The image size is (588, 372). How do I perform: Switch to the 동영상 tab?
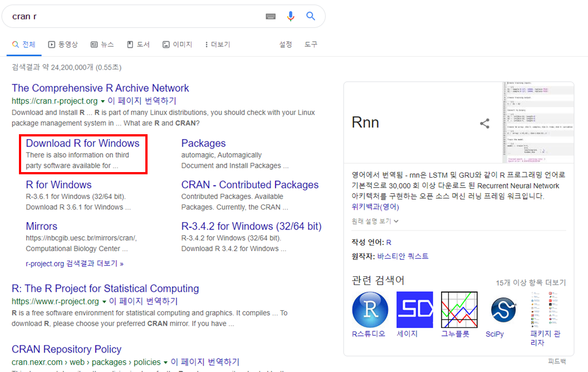[63, 45]
